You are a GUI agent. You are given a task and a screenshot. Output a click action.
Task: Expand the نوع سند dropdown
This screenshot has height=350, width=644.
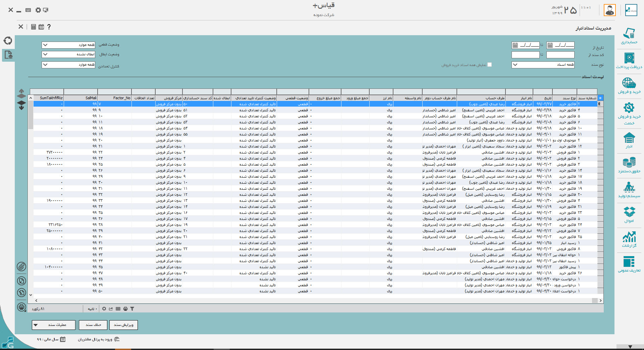pos(515,65)
